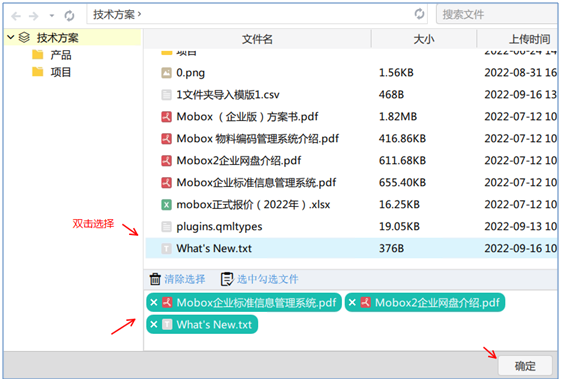The height and width of the screenshot is (381, 564).
Task: Sort by the 大小 column header
Action: 424,39
